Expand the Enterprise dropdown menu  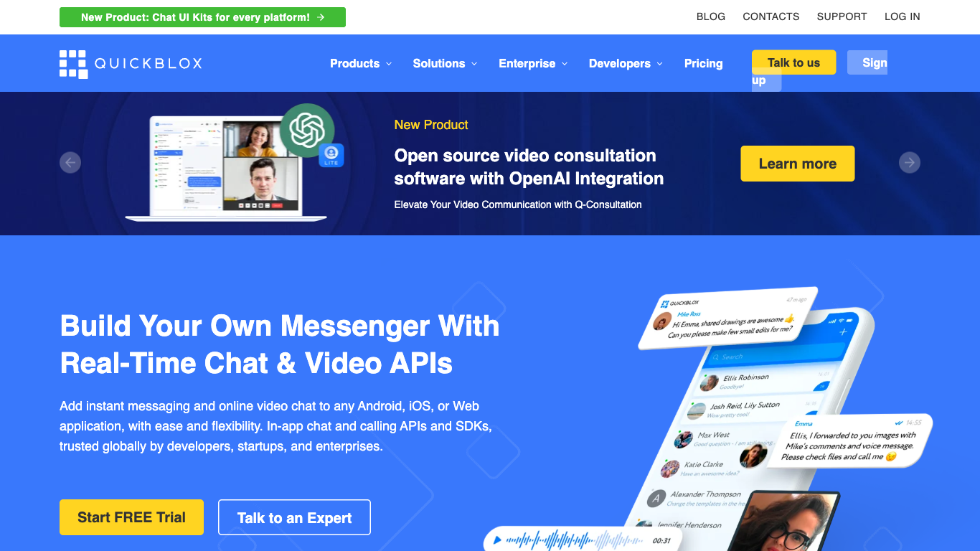tap(533, 64)
